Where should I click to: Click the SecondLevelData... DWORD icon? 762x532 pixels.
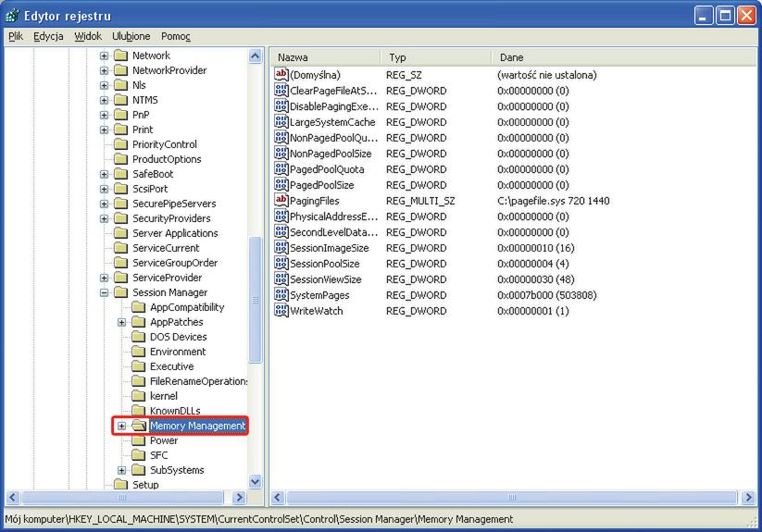(x=281, y=231)
